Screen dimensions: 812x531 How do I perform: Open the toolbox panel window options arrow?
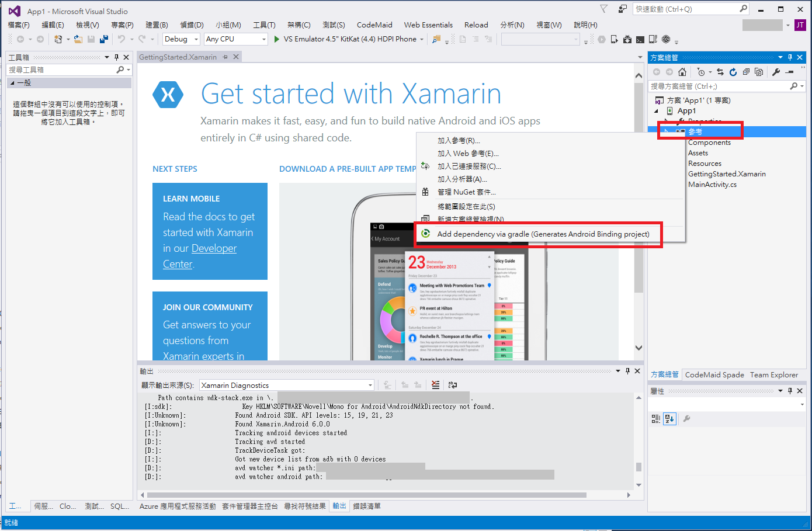(x=107, y=57)
